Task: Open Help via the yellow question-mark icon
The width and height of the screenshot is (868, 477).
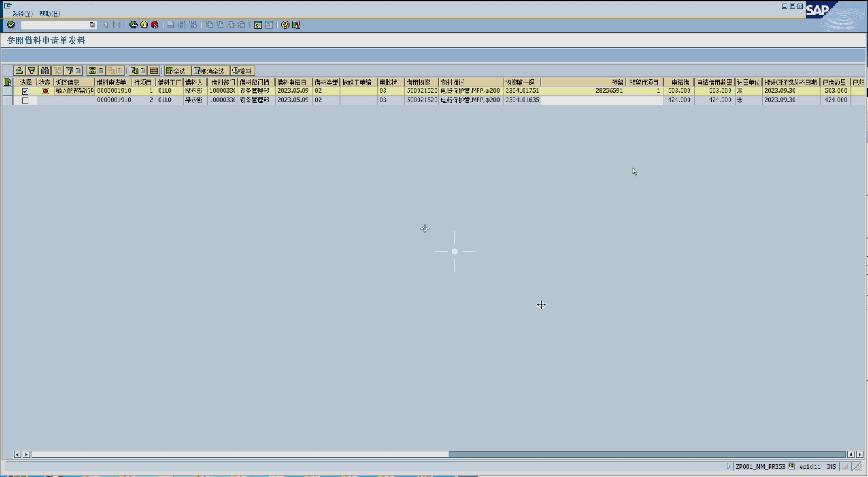Action: (285, 25)
